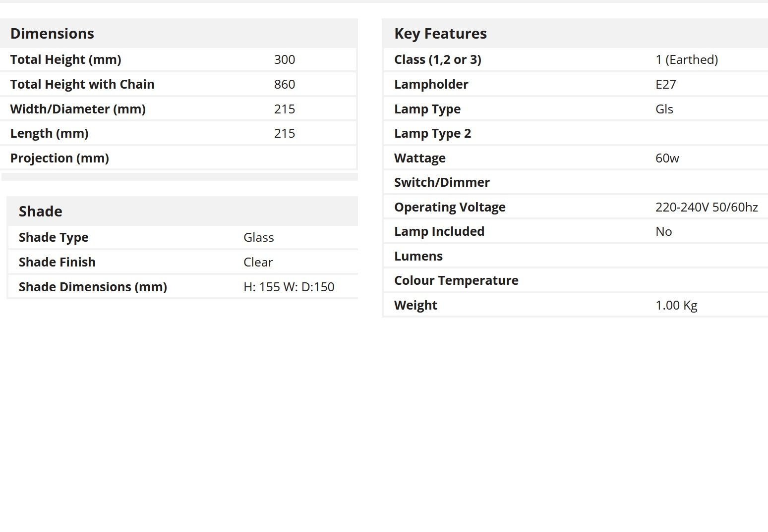Select the Class 1 (Earthed) value

[687, 59]
